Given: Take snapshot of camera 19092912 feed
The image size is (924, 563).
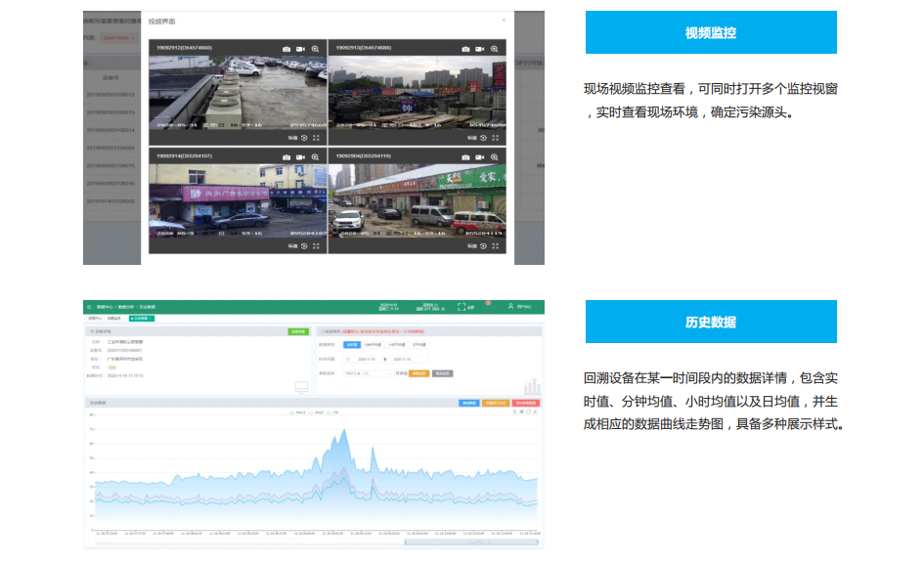Looking at the screenshot, I should click(286, 49).
